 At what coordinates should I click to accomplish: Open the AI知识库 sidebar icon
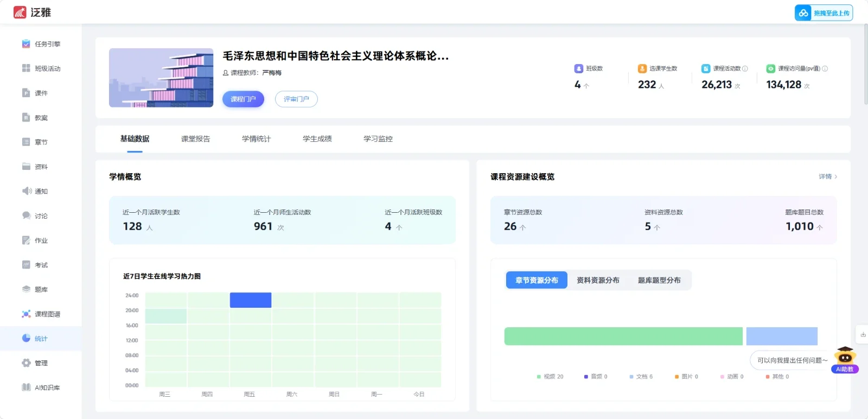pyautogui.click(x=26, y=387)
